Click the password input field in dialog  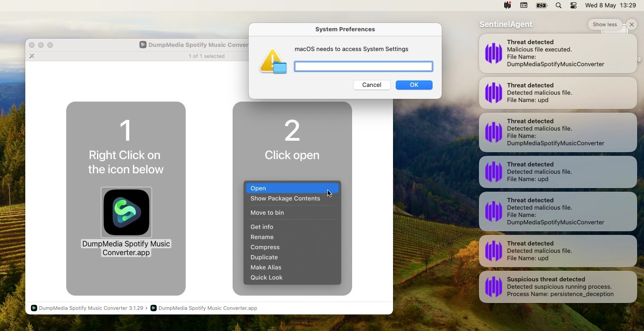pyautogui.click(x=363, y=67)
